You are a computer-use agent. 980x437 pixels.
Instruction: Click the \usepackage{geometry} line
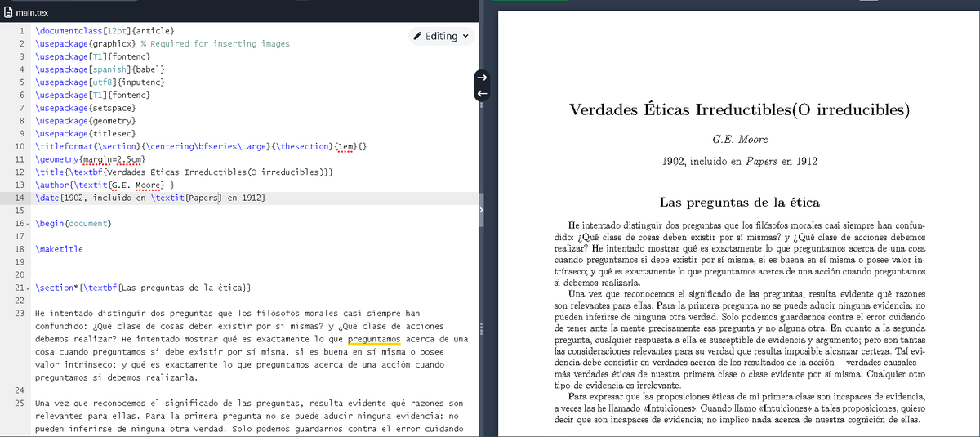86,121
